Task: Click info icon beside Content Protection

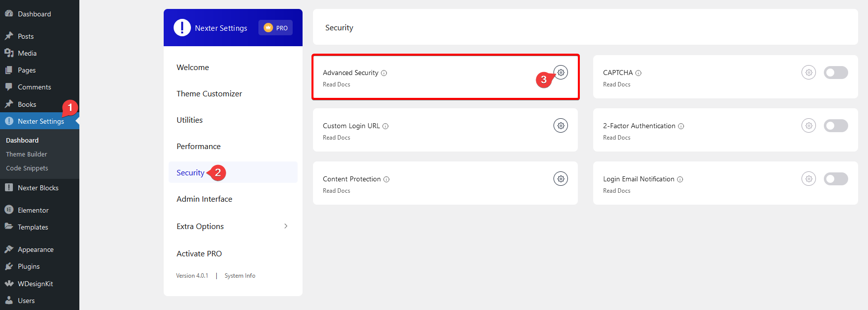Action: (x=386, y=179)
